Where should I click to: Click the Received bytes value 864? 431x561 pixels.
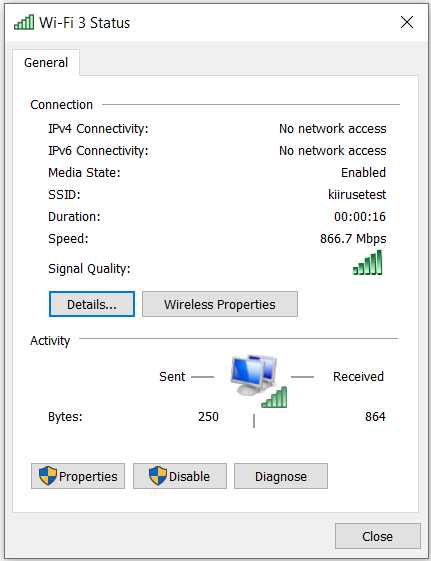point(375,416)
